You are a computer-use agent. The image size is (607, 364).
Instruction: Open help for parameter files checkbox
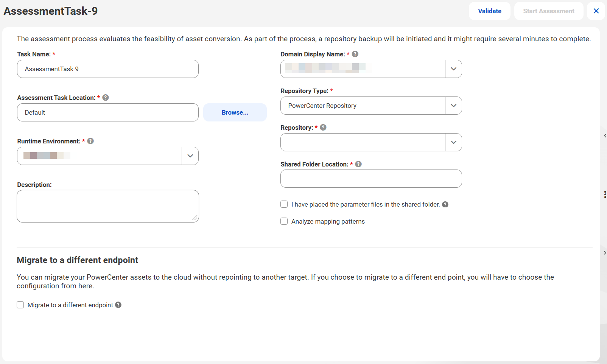[x=445, y=204]
